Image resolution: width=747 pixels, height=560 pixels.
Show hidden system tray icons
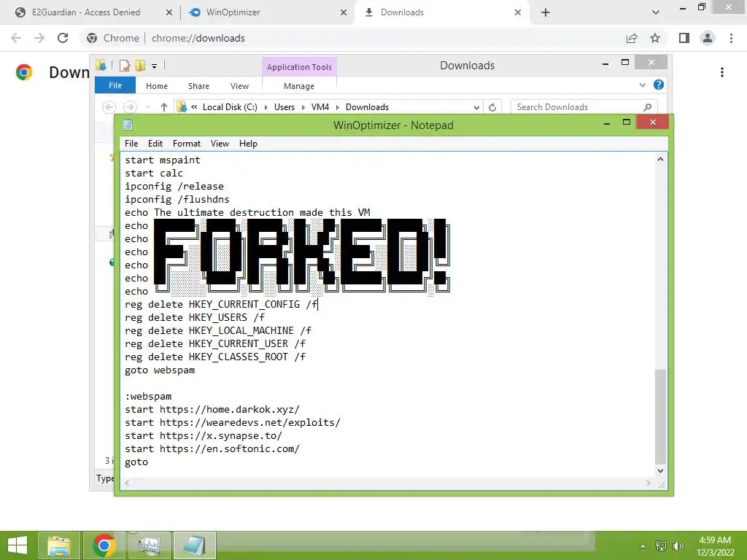643,546
